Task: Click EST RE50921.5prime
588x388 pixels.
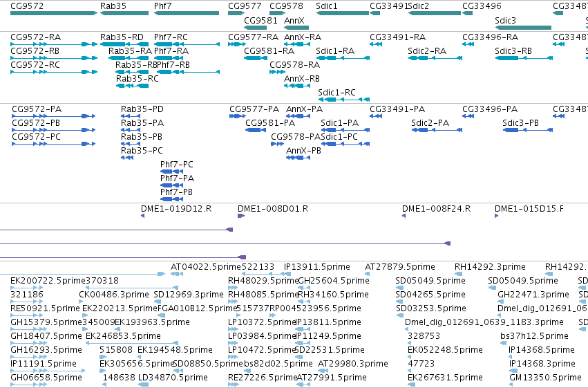Action: [x=27, y=315]
